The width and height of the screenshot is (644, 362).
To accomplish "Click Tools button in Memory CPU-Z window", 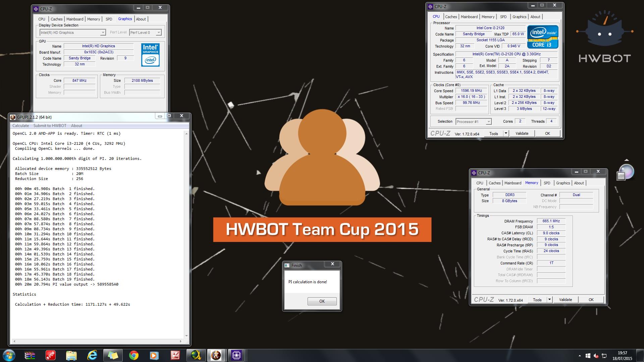I will (x=537, y=300).
